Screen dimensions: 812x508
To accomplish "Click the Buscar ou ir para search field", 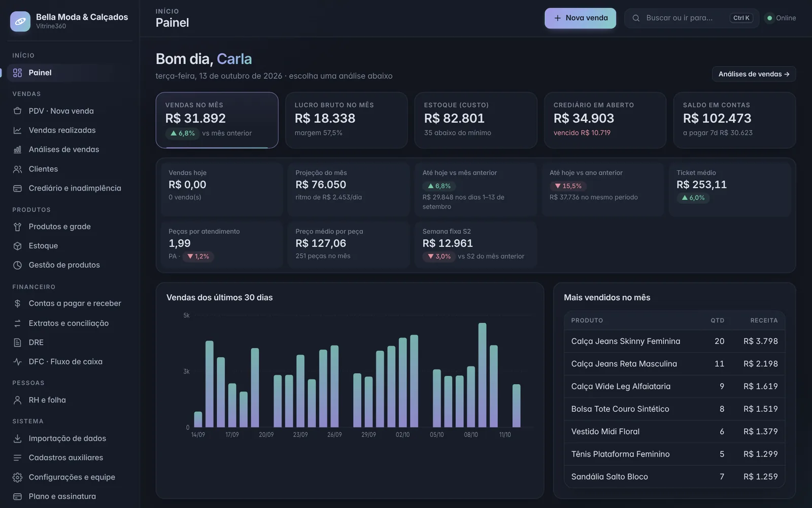I will (x=691, y=18).
